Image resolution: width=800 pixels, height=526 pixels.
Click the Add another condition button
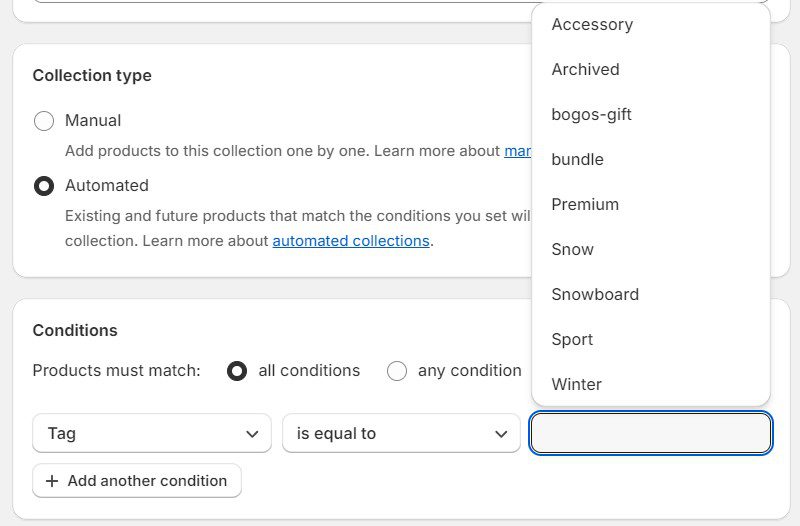(x=137, y=481)
